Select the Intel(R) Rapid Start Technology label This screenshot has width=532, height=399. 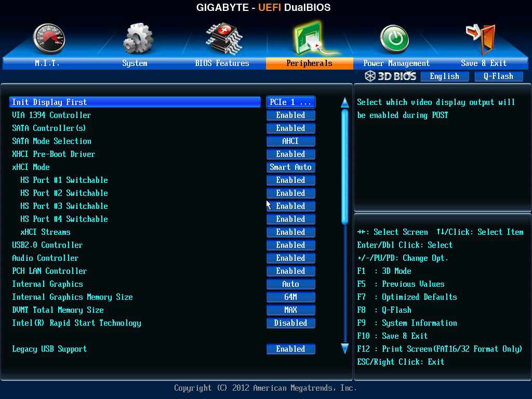coord(77,323)
